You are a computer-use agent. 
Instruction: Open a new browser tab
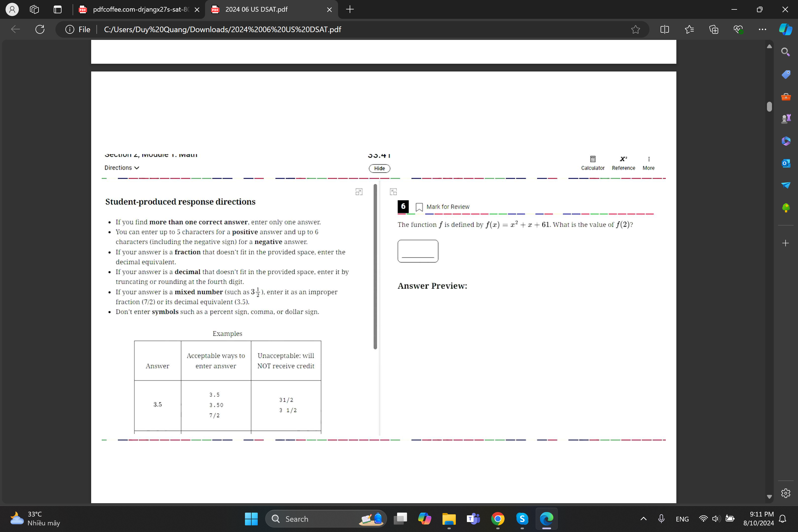[350, 9]
